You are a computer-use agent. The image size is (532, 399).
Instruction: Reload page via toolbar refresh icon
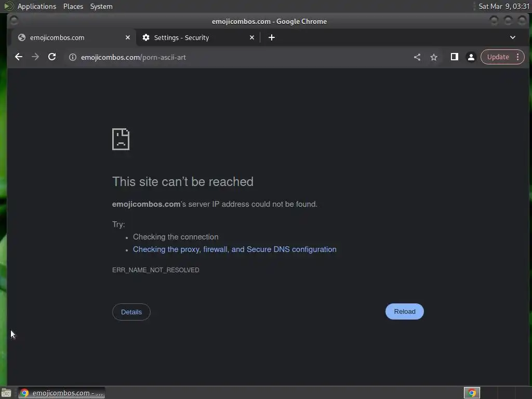coord(52,57)
